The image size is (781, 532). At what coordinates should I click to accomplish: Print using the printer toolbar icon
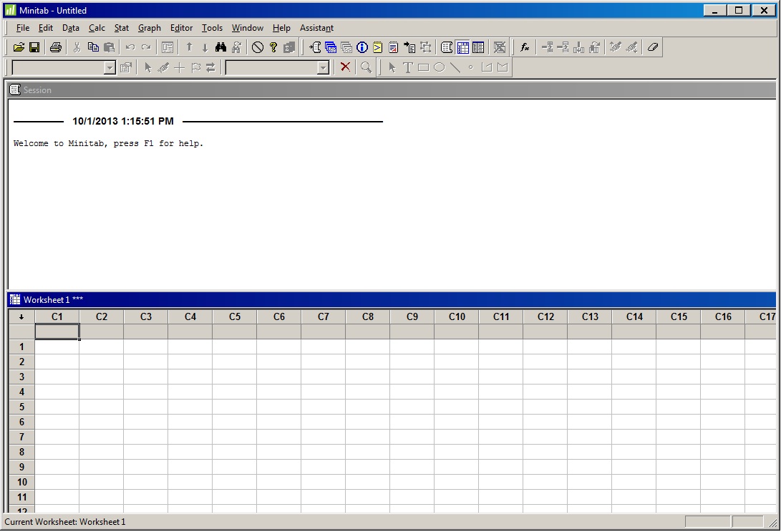tap(56, 47)
